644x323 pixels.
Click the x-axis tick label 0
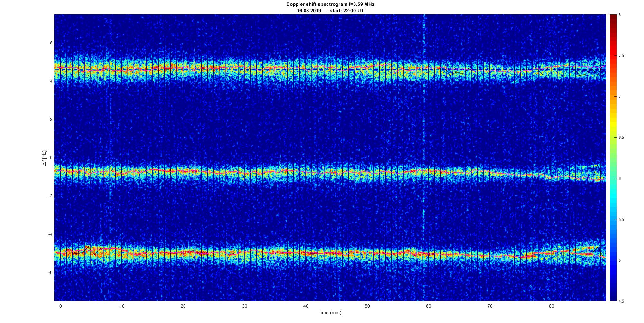pyautogui.click(x=60, y=306)
